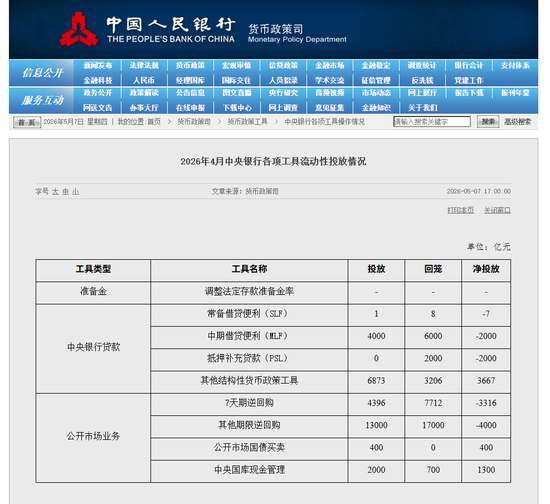Screen dimensions: 550x504
Task: Set font size to 大
Action: pyautogui.click(x=55, y=191)
